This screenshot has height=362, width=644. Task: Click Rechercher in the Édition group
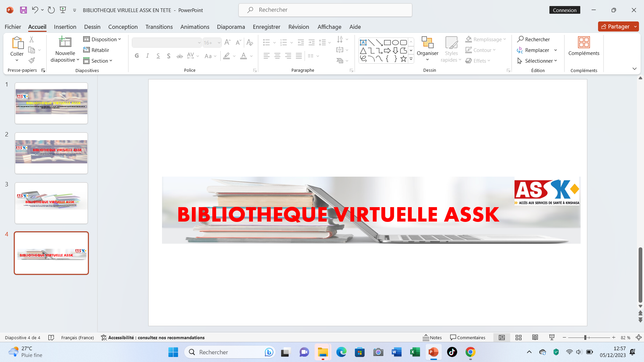[533, 39]
